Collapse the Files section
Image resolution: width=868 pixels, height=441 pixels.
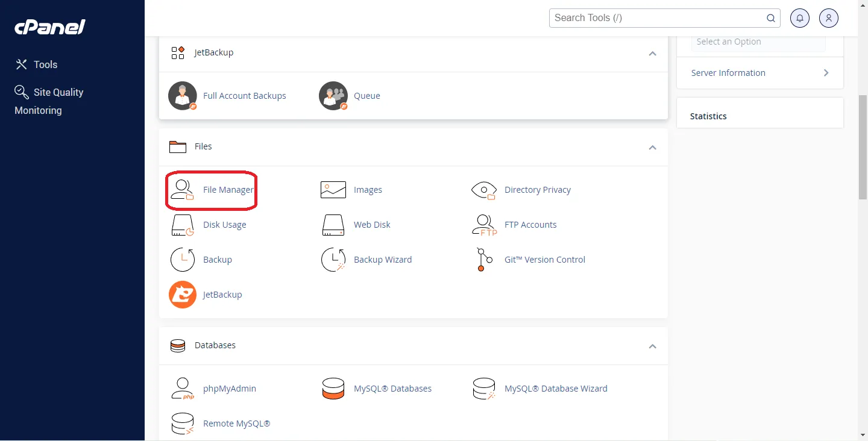coord(652,147)
